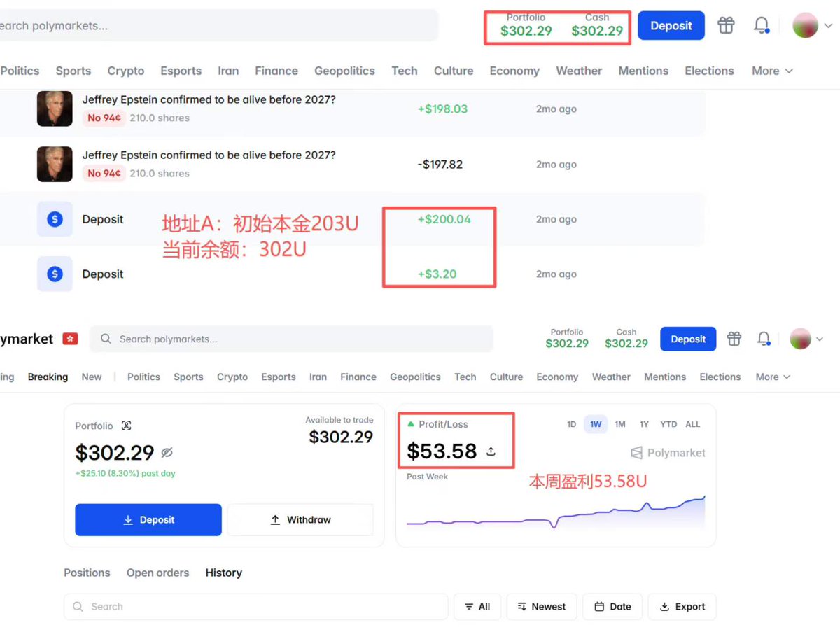Open notifications bell in the lower header

pos(764,339)
